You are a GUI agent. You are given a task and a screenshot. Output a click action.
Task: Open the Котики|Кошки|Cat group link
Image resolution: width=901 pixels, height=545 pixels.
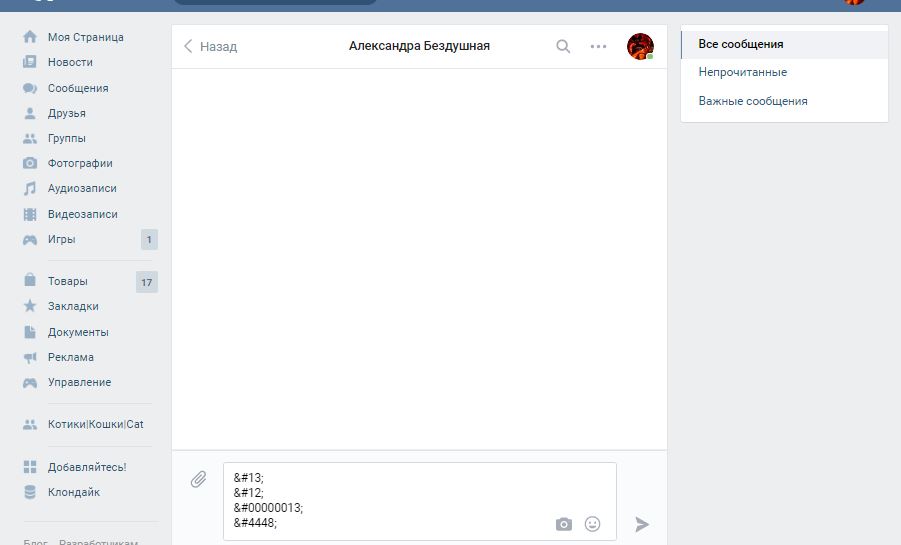tap(95, 424)
